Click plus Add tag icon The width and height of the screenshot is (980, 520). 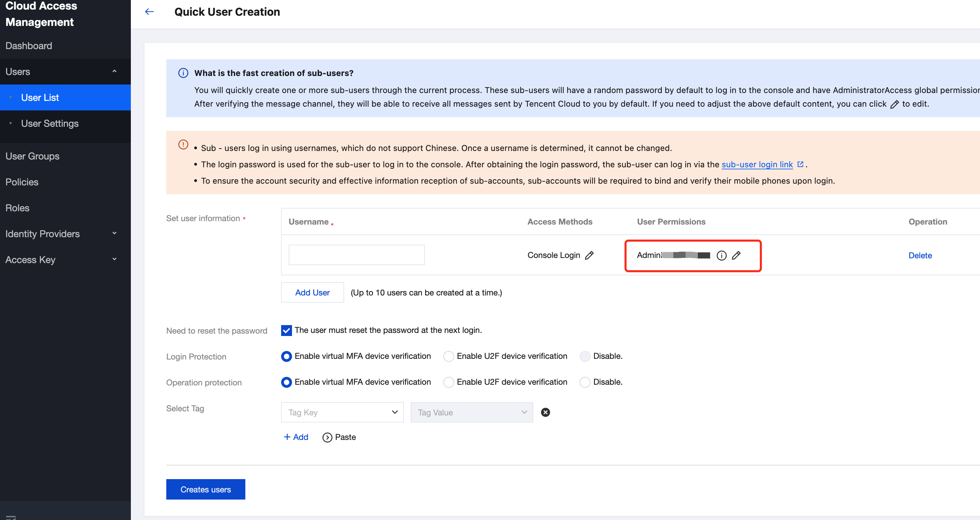[287, 437]
